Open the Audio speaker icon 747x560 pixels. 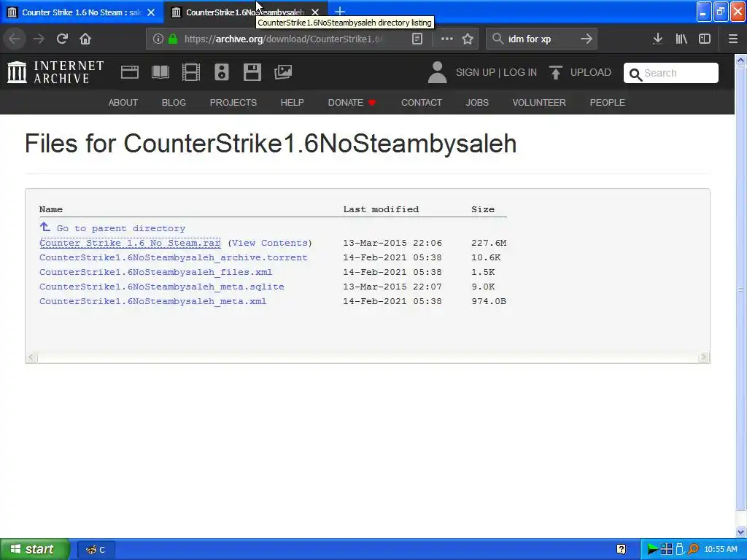pos(222,72)
